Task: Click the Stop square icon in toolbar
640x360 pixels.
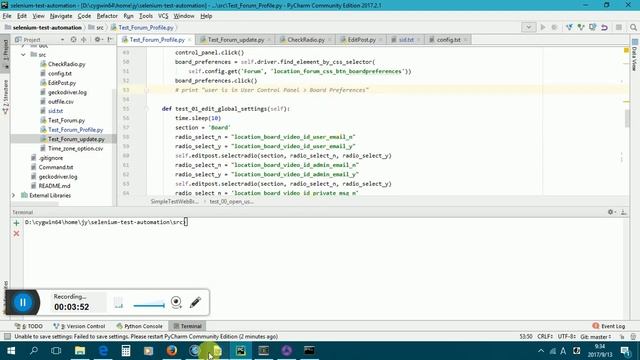Action: click(x=619, y=27)
